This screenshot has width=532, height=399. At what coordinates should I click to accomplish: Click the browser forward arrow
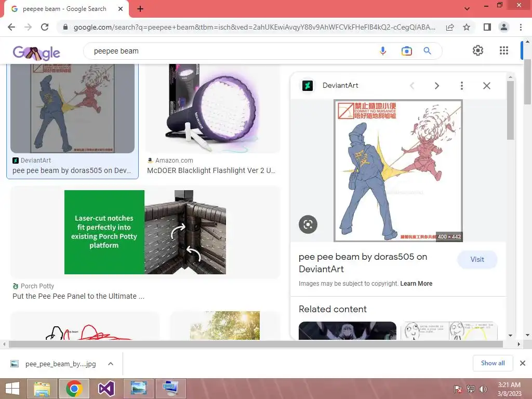point(28,27)
